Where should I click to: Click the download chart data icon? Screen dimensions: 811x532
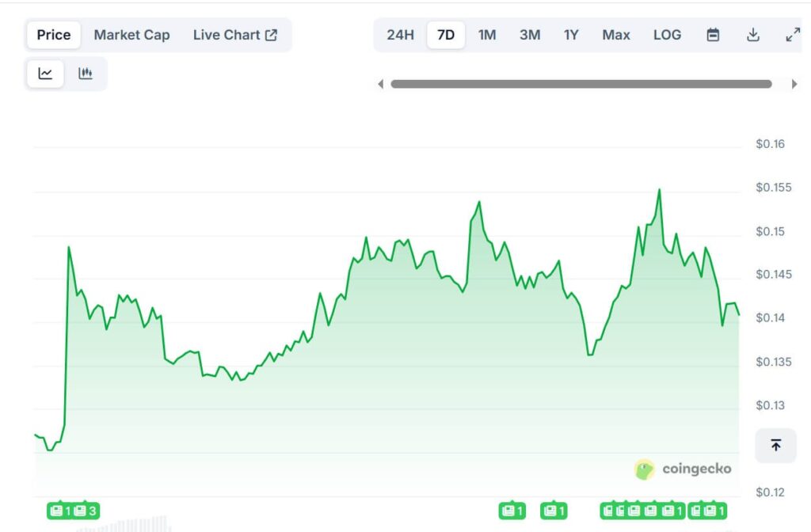tap(753, 35)
